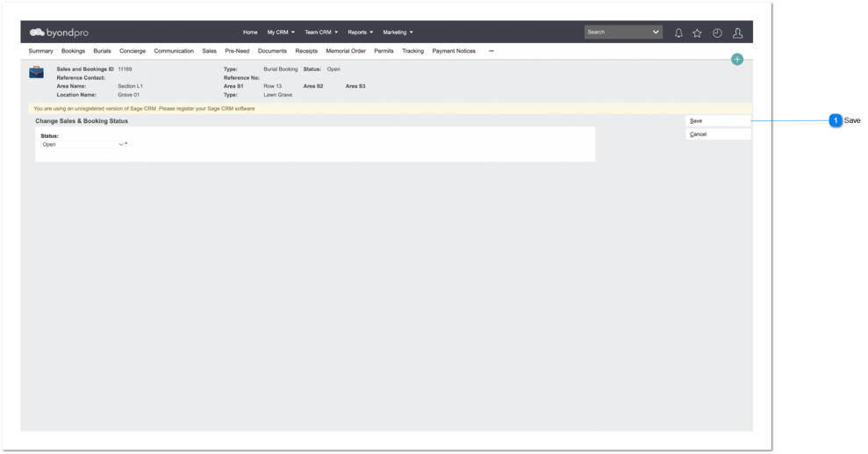The image size is (868, 454).
Task: Open the Permits tab
Action: coord(384,51)
